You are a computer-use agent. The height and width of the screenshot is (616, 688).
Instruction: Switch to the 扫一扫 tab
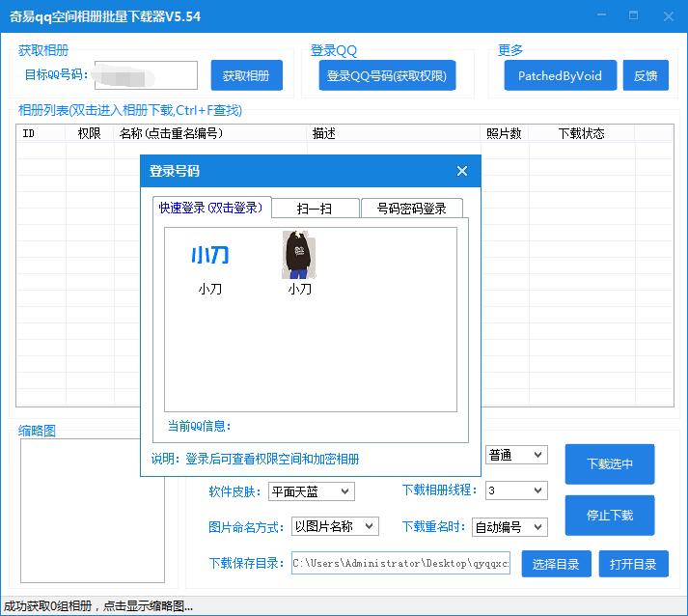316,208
